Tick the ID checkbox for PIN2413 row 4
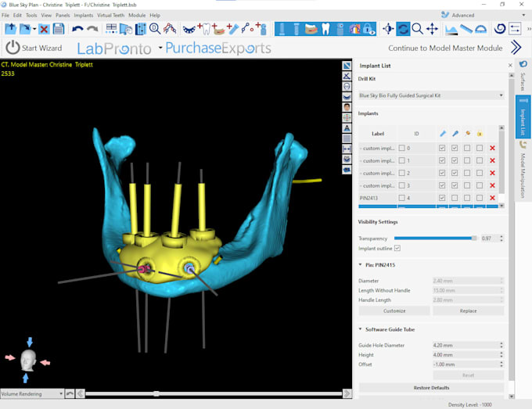532x409 pixels. [401, 198]
